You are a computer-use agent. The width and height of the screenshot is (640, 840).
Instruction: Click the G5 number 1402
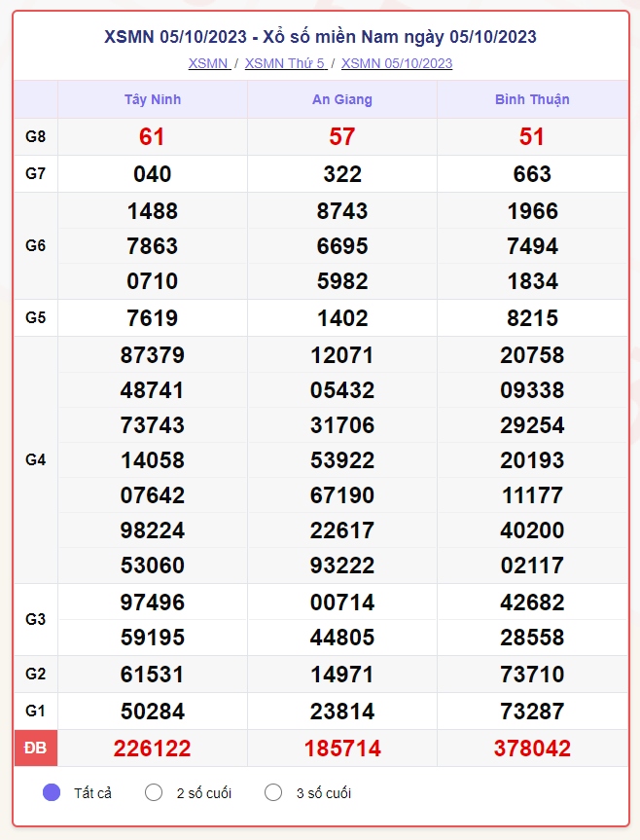coord(342,318)
